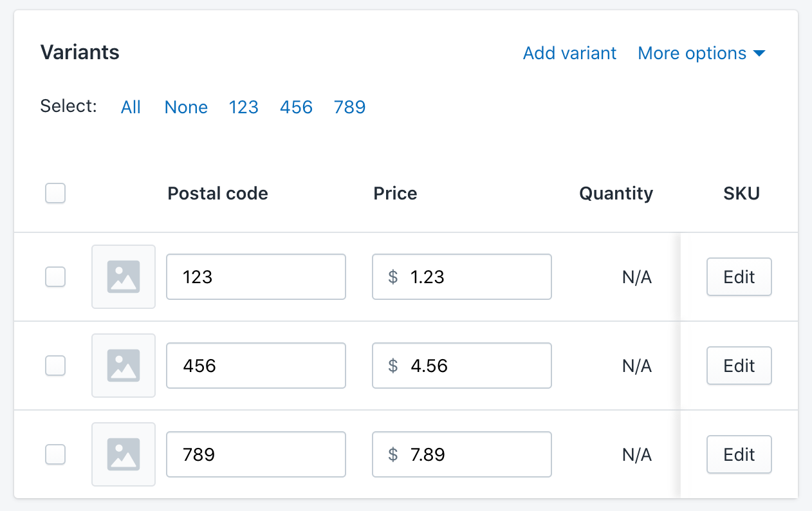
Task: Select variants with the 789 link
Action: coord(349,107)
